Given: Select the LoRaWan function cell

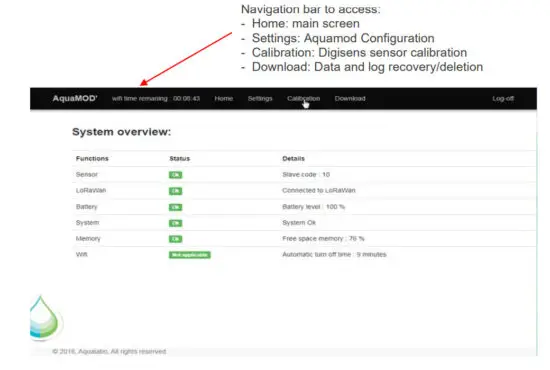Looking at the screenshot, I should (x=91, y=190).
